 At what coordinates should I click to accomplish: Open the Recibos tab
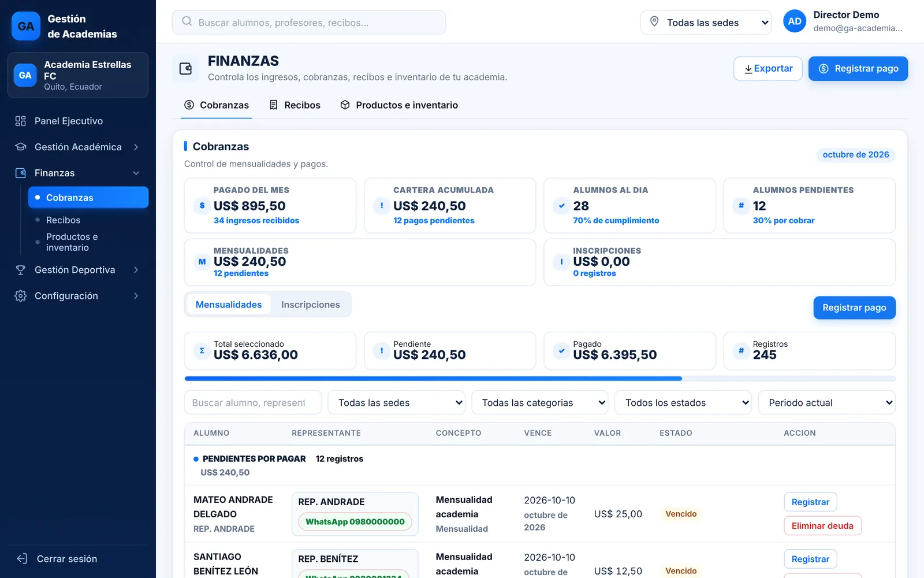click(295, 105)
